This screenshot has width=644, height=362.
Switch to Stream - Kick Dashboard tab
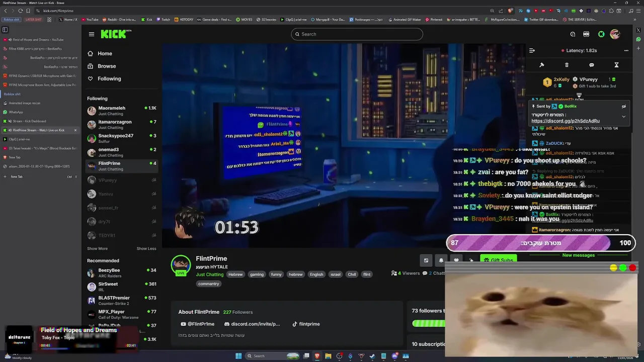pyautogui.click(x=41, y=121)
